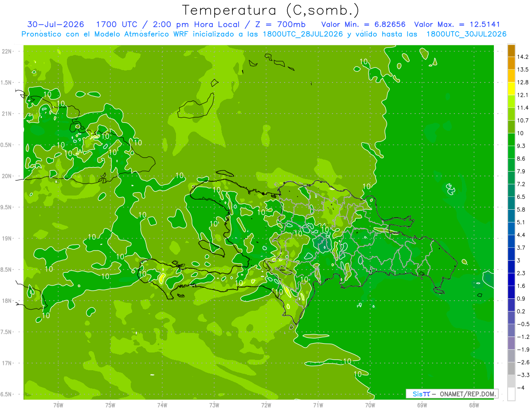Screen dimensions: 532x411
Task: Click the "17N" latitude axis label
Action: click(x=7, y=363)
